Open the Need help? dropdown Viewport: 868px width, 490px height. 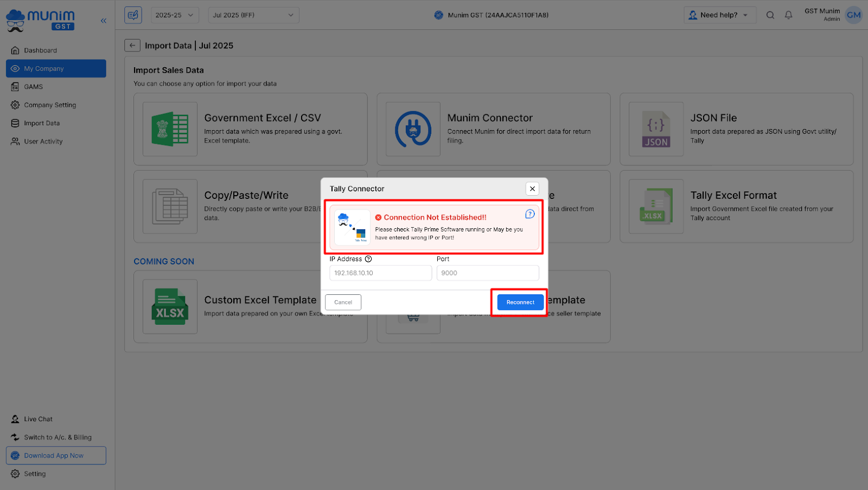pyautogui.click(x=719, y=15)
